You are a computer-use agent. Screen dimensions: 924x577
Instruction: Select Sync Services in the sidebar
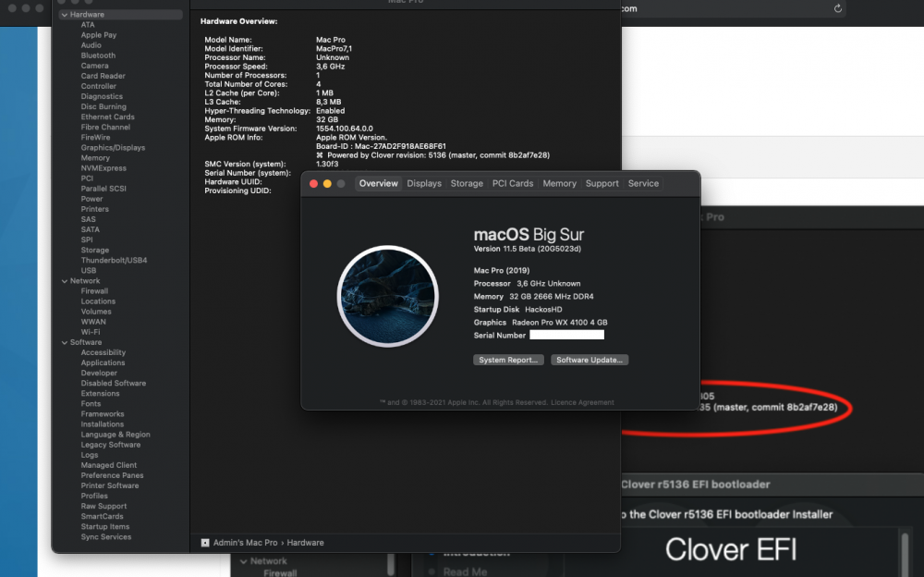tap(106, 537)
